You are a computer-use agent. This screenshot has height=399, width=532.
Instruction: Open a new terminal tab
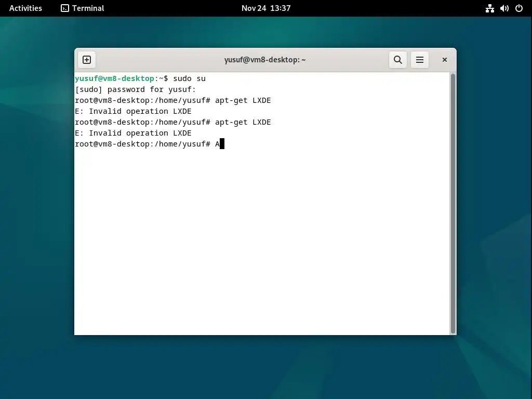(87, 60)
